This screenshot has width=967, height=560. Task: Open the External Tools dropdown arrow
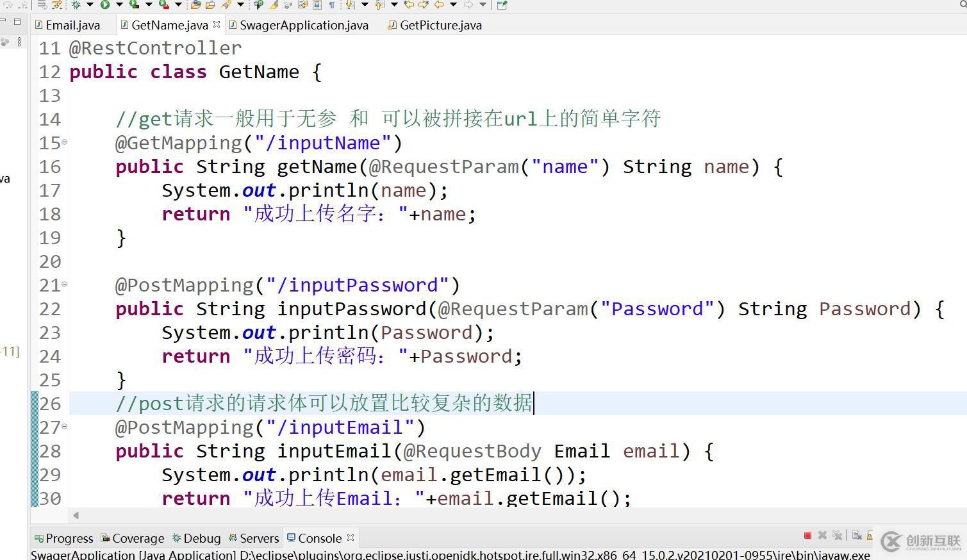178,4
